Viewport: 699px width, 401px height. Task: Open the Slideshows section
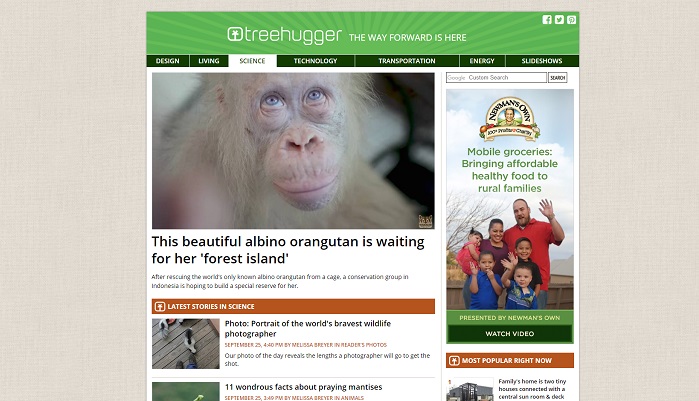pos(542,61)
